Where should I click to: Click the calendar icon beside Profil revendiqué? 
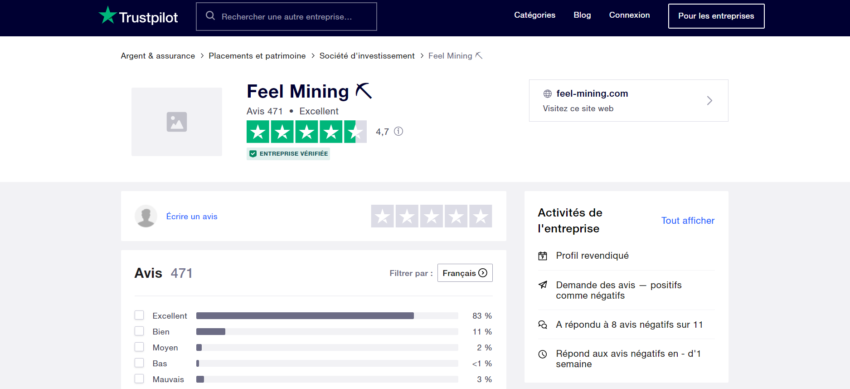[543, 256]
